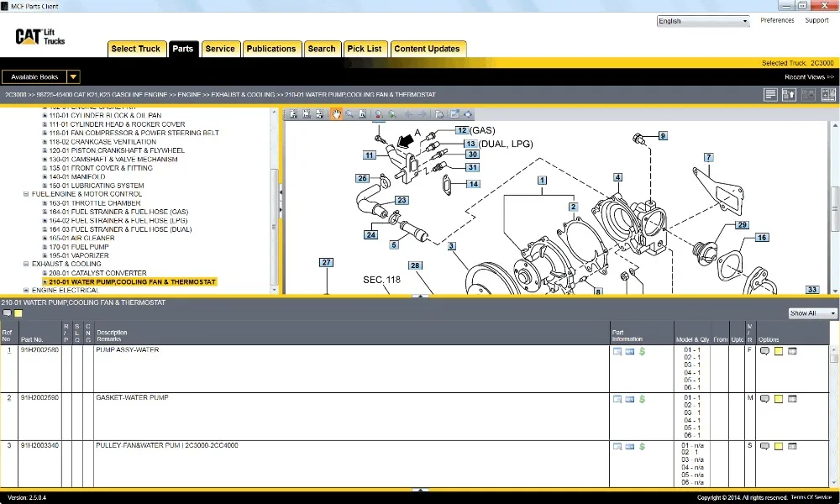The height and width of the screenshot is (504, 840).
Task: Select the hand pan tool in diagram toolbar
Action: click(336, 114)
